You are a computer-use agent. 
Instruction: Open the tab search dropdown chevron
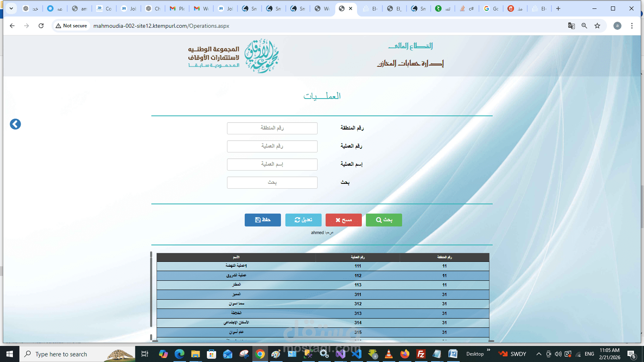click(x=11, y=8)
